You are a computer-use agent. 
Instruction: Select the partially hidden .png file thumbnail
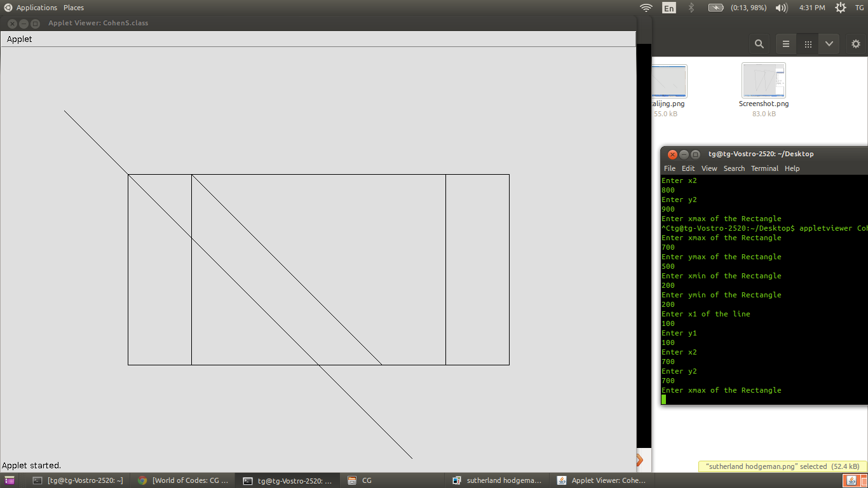point(669,81)
